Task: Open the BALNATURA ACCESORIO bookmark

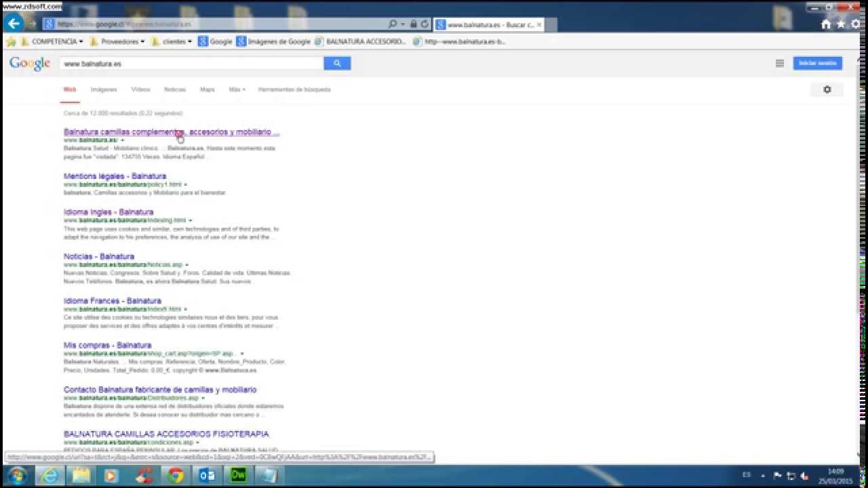Action: click(x=360, y=41)
